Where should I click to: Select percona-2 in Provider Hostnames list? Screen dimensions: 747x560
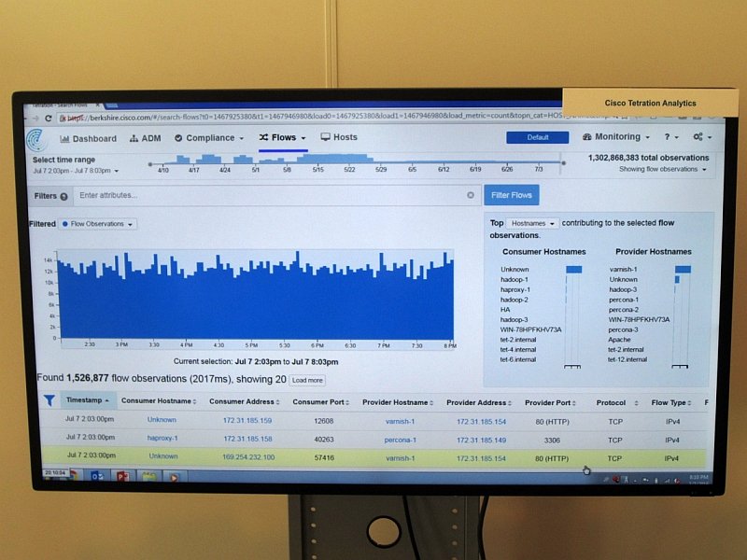tap(623, 310)
